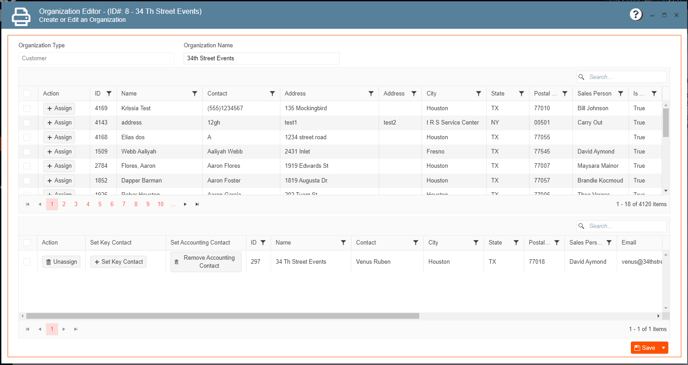Filter the Postal column in upper grid

pos(564,93)
